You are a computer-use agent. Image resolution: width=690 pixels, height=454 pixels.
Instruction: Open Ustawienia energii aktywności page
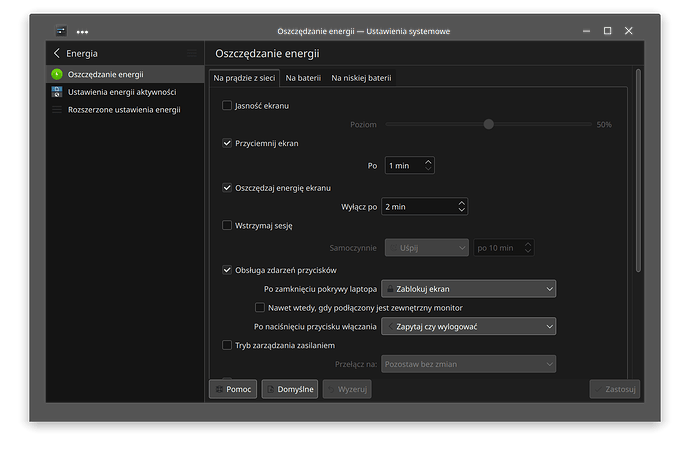125,92
